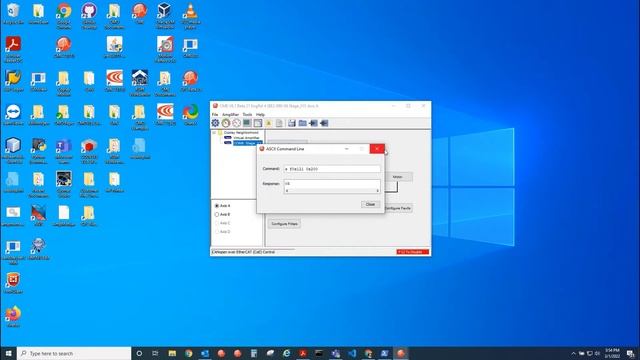This screenshot has height=360, width=640.
Task: Open Task View from the taskbar
Action: point(155,353)
